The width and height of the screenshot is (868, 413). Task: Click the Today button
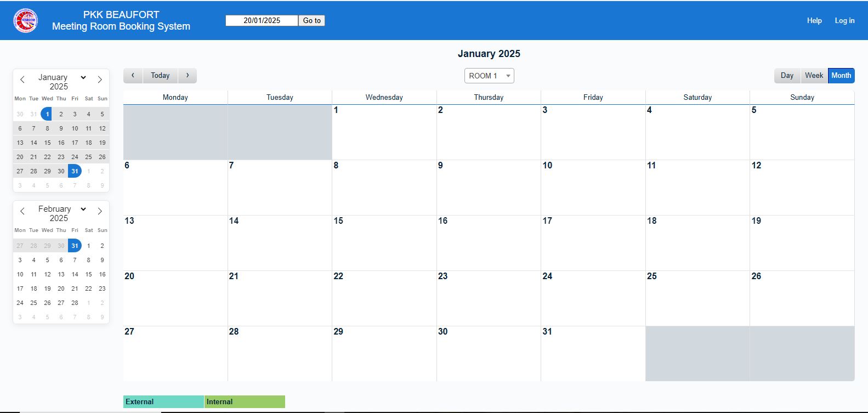coord(160,76)
